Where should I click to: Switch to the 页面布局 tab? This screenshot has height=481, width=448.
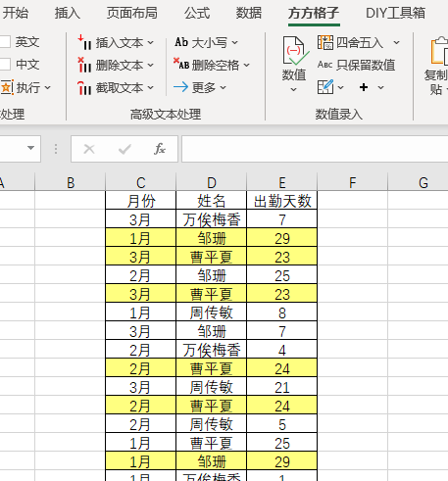point(132,14)
